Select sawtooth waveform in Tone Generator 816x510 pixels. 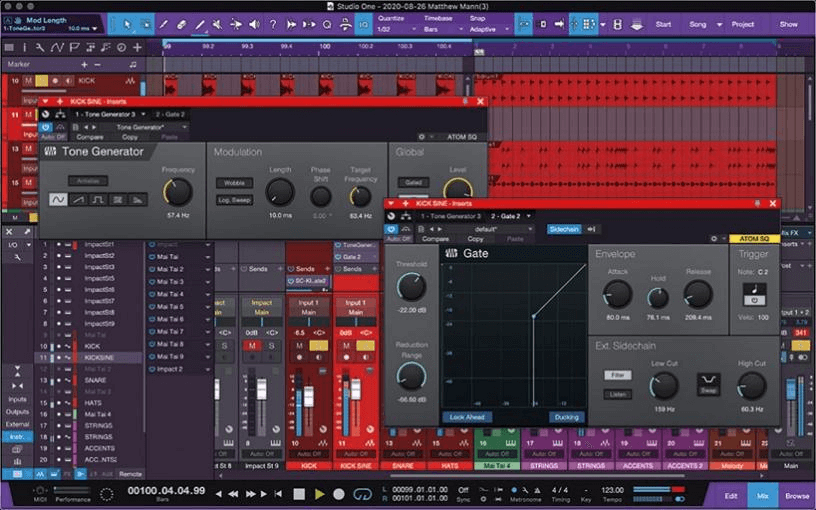[x=78, y=199]
